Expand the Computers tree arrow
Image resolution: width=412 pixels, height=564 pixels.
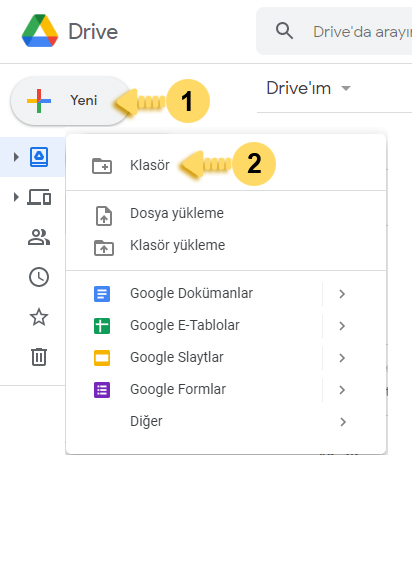click(x=16, y=197)
